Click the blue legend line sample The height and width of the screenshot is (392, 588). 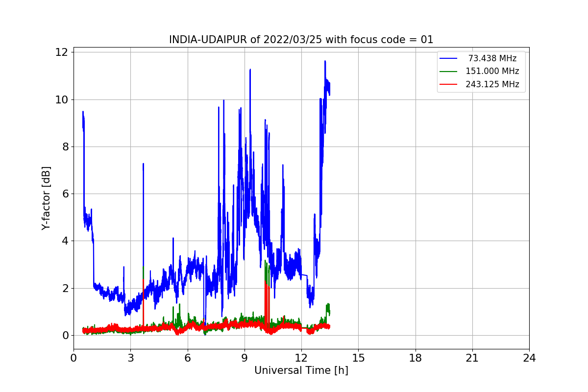[449, 58]
